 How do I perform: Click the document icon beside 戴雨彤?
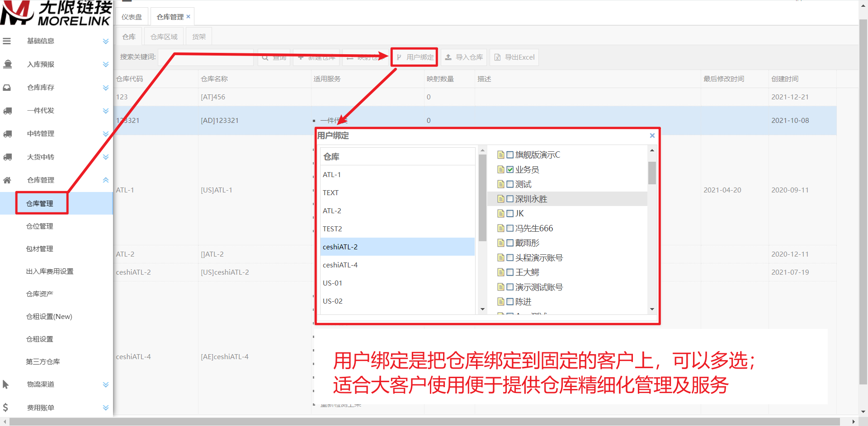(501, 243)
